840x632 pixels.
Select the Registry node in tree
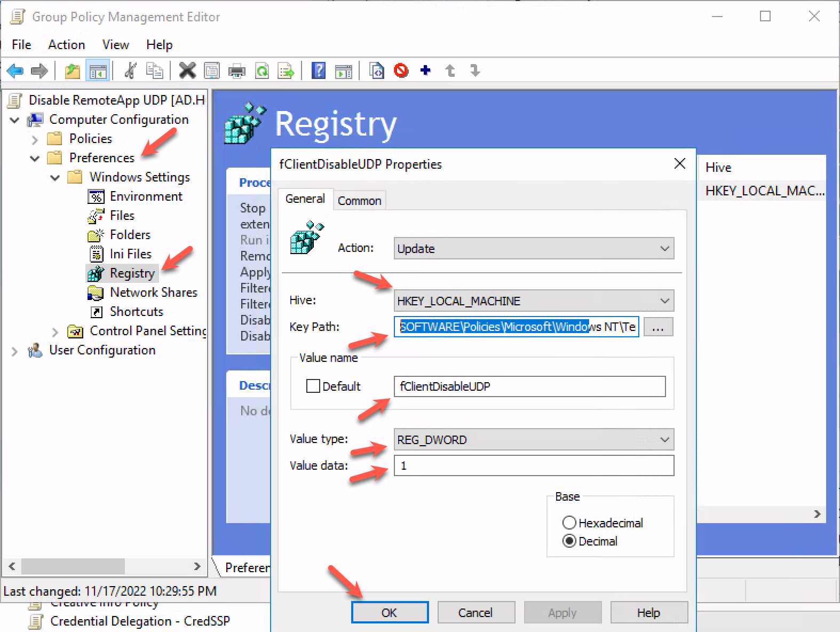coord(132,273)
